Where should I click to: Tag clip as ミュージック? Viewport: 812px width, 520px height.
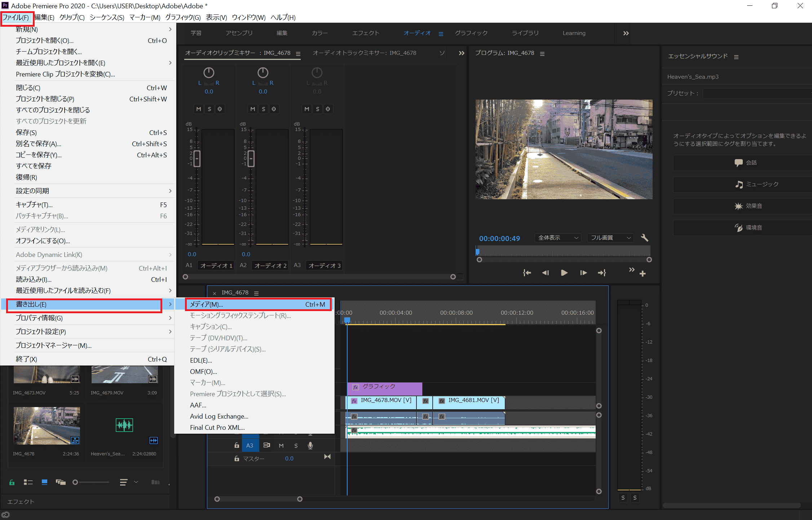[743, 184]
